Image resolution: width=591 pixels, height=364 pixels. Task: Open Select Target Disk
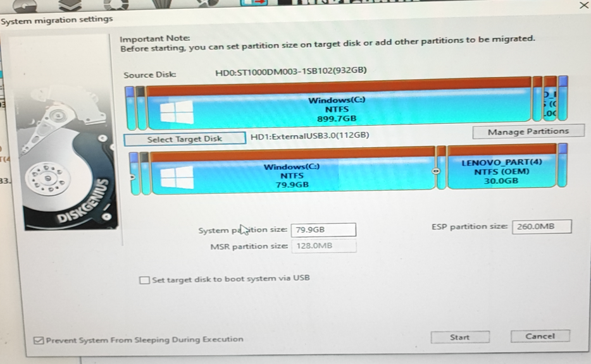(185, 139)
